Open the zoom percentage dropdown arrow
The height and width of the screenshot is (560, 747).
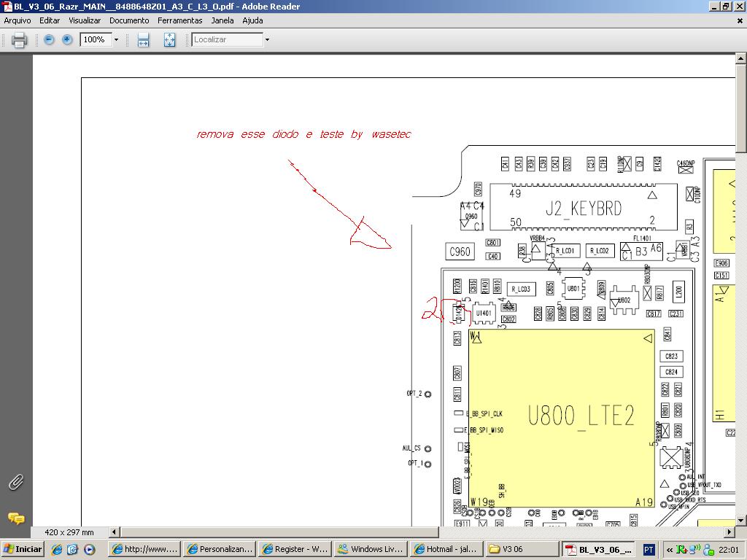116,39
